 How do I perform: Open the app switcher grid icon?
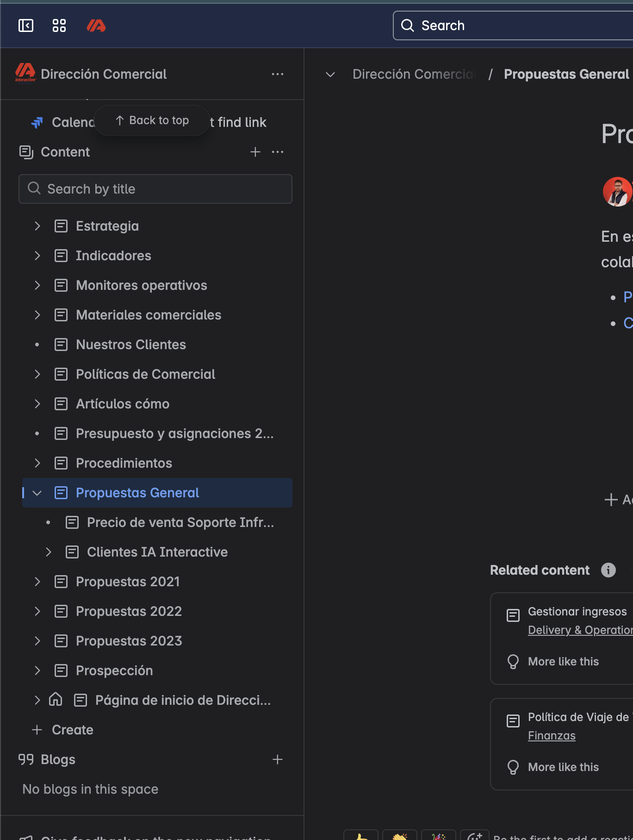(x=59, y=25)
